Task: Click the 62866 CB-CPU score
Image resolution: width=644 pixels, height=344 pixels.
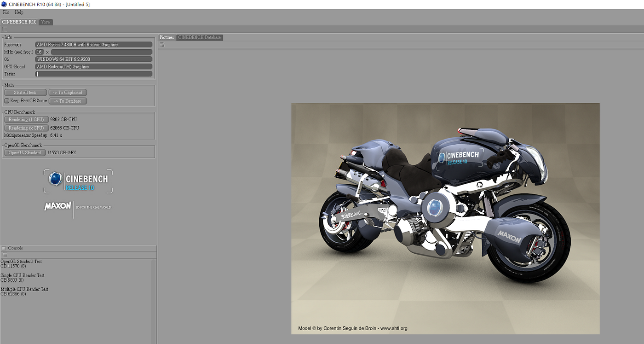Action: (65, 128)
